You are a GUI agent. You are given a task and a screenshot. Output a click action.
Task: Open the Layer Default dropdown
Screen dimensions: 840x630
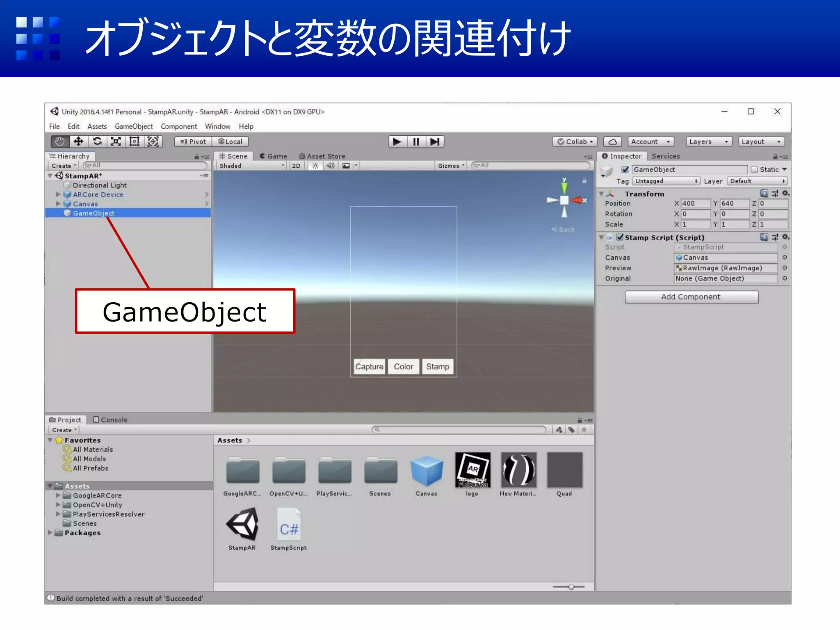tap(757, 181)
